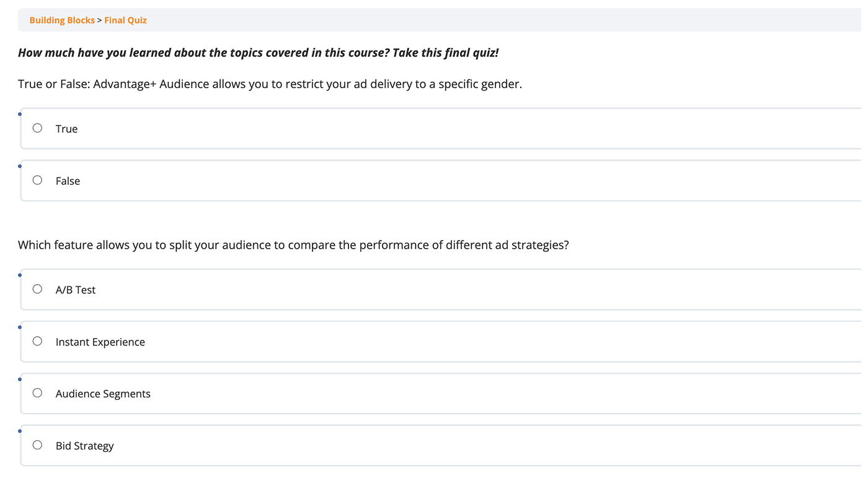Viewport: 868px width, 488px height.
Task: Click the blue dot marker beside the A/B Test option
Action: [x=20, y=275]
